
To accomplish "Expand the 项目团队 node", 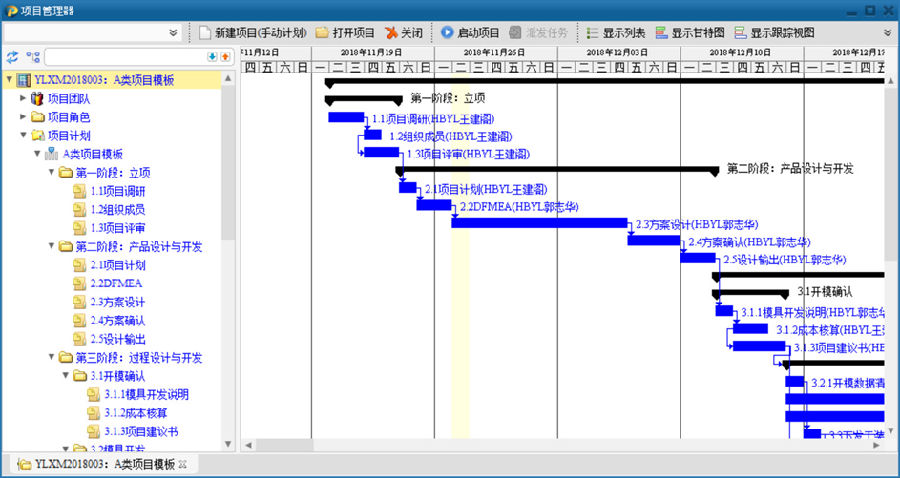I will tap(23, 99).
